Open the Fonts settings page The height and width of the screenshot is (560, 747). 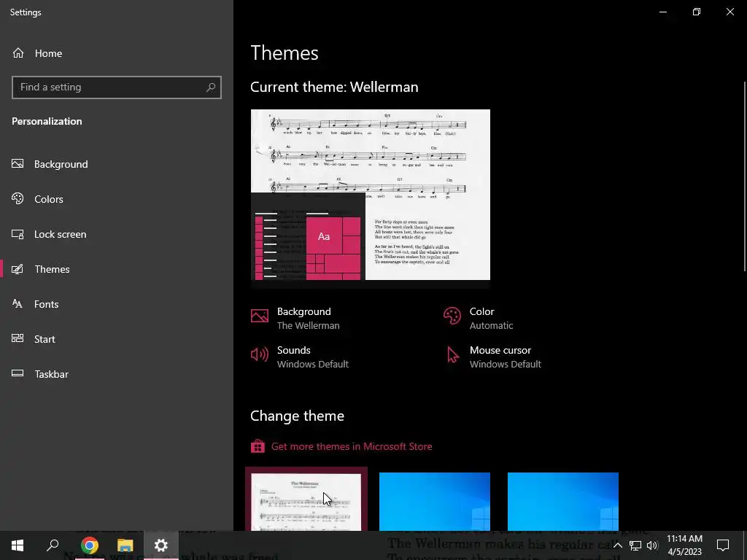click(x=46, y=304)
